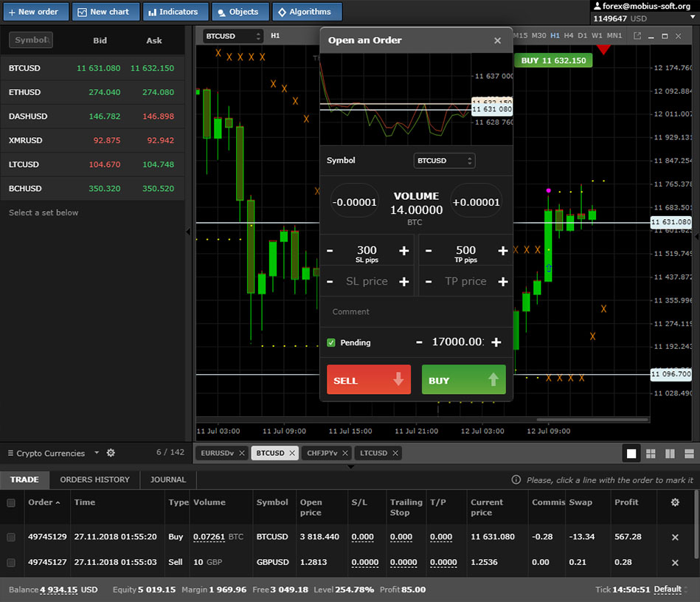Screen dimensions: 700x602
Task: Close order 49745129 with X icon
Action: (x=674, y=538)
